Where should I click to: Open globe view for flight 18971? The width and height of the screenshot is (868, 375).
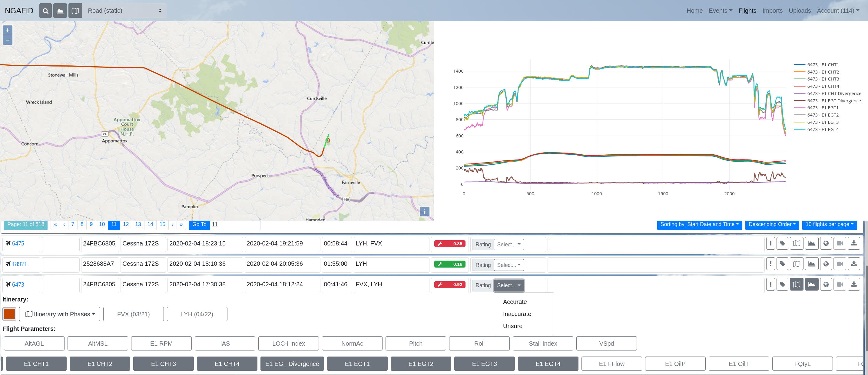[826, 264]
